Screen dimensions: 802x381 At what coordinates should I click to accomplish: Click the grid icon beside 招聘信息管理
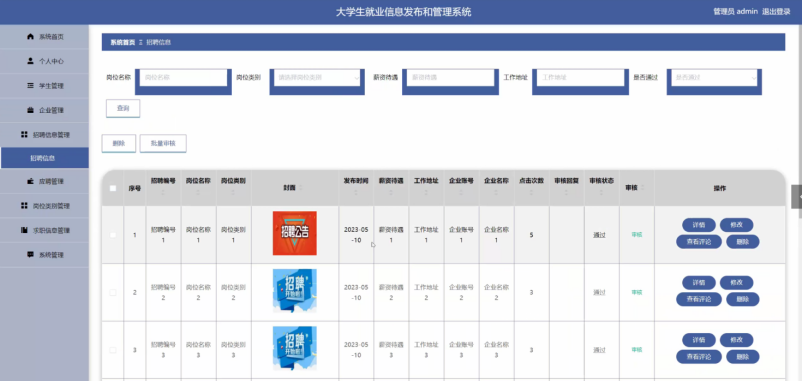24,135
